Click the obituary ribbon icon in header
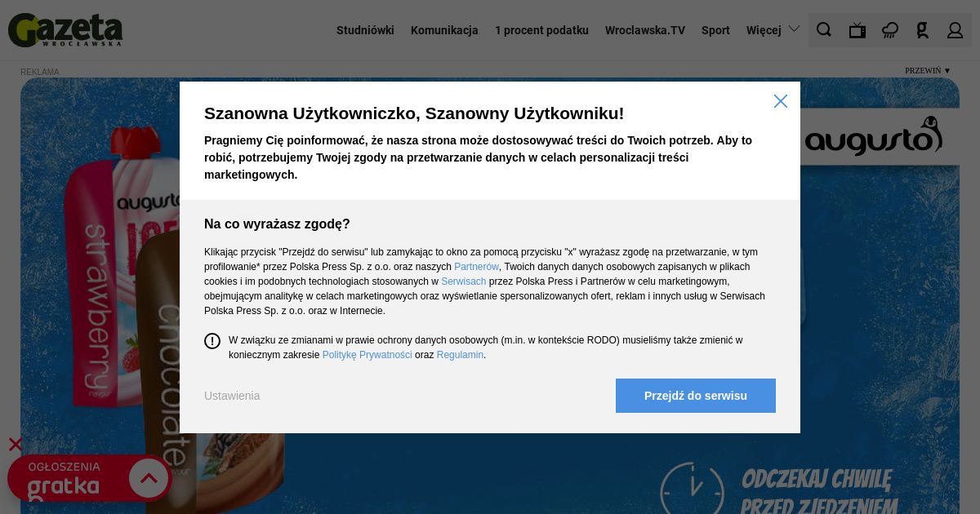The image size is (980, 514). pyautogui.click(x=922, y=30)
